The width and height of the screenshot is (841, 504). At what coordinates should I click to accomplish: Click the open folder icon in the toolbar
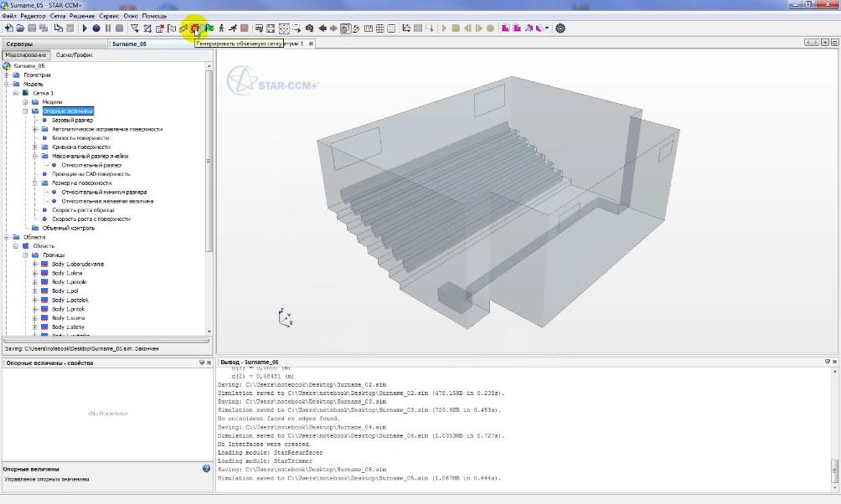pos(19,28)
